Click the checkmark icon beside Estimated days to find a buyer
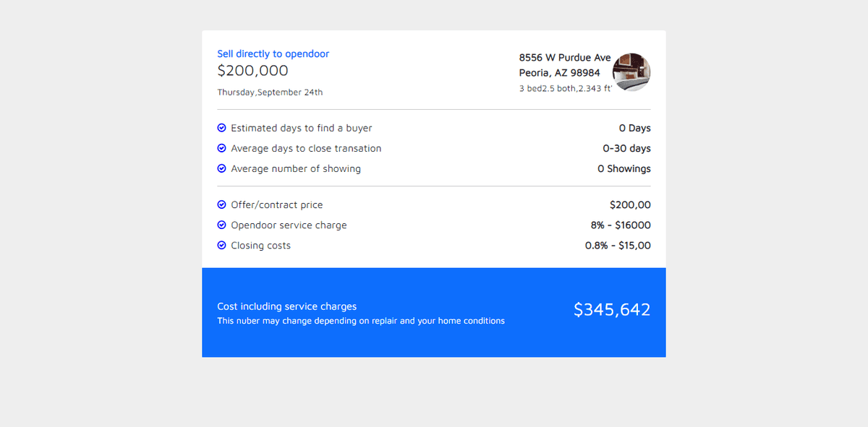Image resolution: width=868 pixels, height=427 pixels. (x=221, y=128)
